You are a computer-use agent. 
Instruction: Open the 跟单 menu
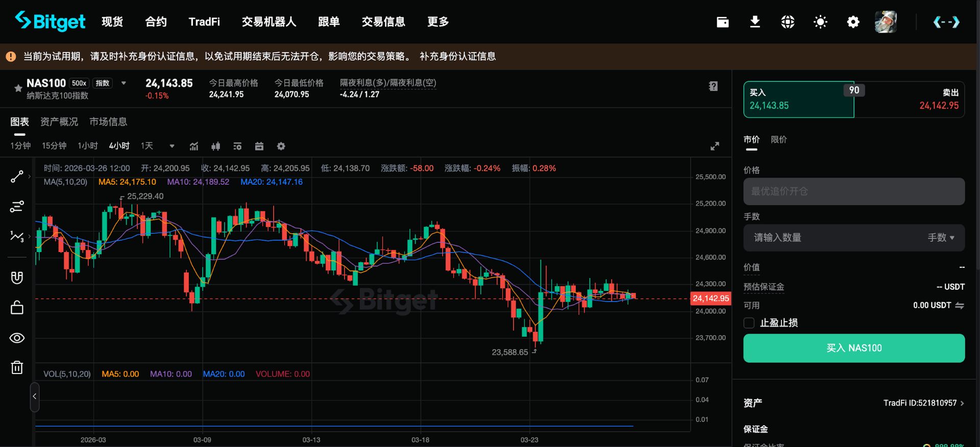[329, 22]
